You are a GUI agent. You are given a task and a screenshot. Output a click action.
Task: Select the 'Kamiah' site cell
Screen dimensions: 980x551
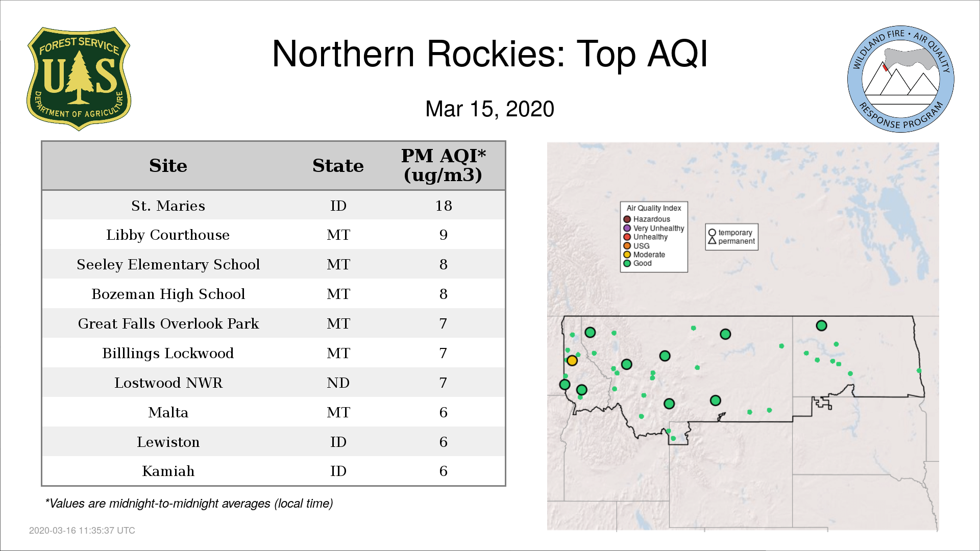point(168,471)
